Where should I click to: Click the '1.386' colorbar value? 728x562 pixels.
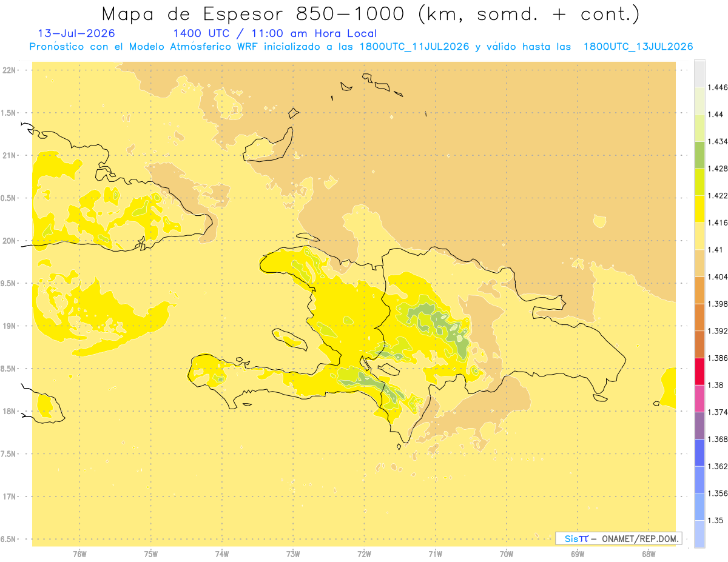point(718,358)
